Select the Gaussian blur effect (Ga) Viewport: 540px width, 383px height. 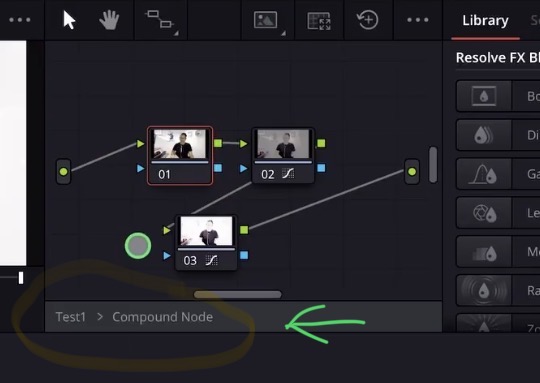pyautogui.click(x=498, y=174)
